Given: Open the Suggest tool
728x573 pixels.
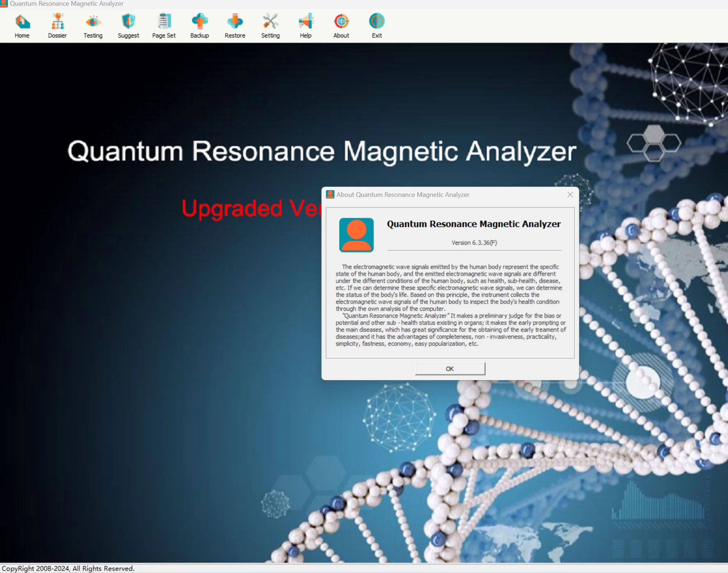Looking at the screenshot, I should 128,25.
